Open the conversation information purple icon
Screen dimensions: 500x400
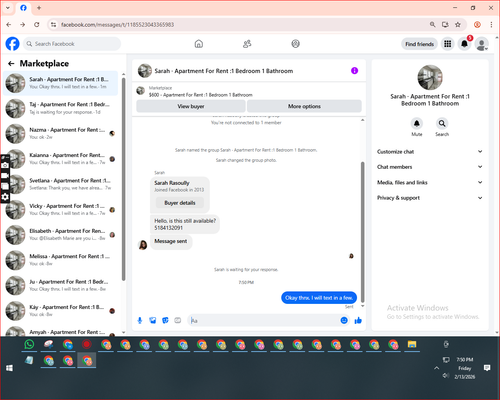[x=354, y=71]
